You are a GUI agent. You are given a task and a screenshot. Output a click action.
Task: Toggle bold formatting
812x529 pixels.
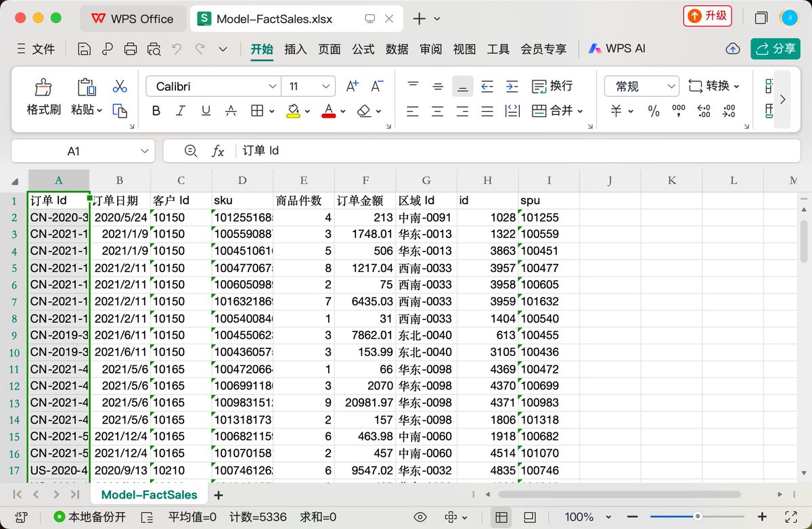click(156, 111)
